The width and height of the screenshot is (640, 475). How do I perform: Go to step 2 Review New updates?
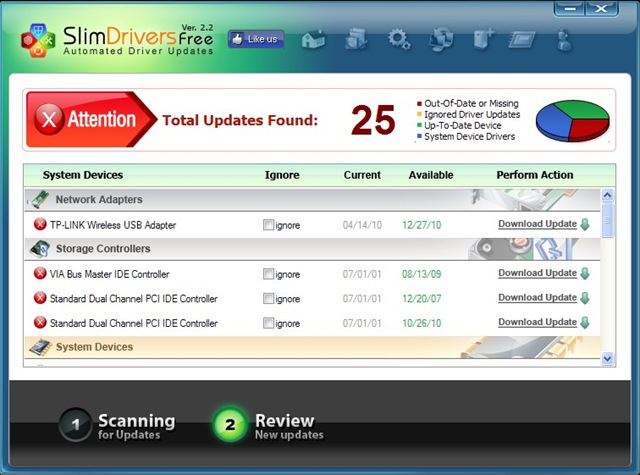pyautogui.click(x=269, y=426)
